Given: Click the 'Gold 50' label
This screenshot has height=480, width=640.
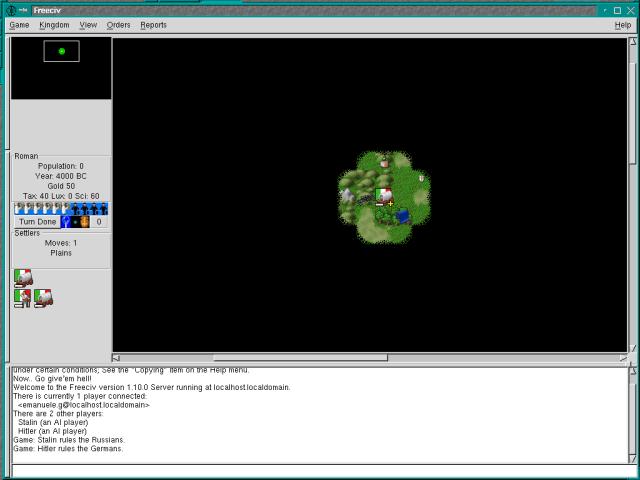Looking at the screenshot, I should 61,186.
